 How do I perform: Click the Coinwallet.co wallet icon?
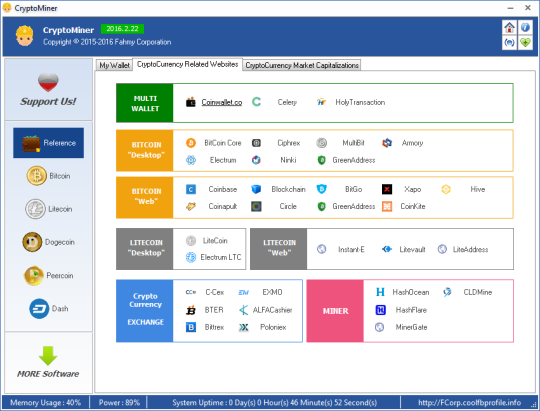tap(191, 102)
